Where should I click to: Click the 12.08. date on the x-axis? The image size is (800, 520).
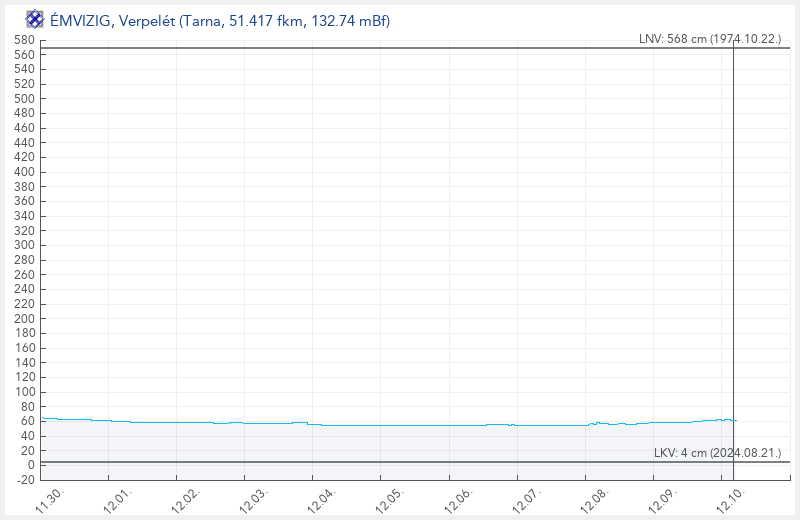(595, 499)
